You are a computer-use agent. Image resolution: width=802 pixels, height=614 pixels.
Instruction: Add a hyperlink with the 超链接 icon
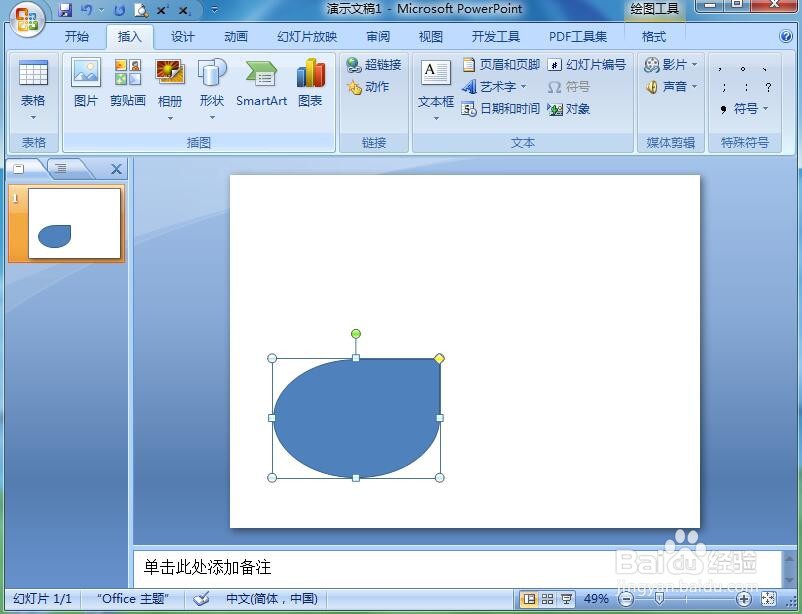click(x=374, y=65)
